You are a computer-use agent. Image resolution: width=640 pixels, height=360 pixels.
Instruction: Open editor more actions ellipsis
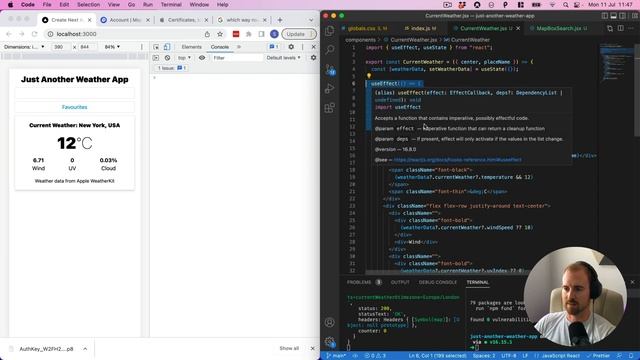[632, 28]
